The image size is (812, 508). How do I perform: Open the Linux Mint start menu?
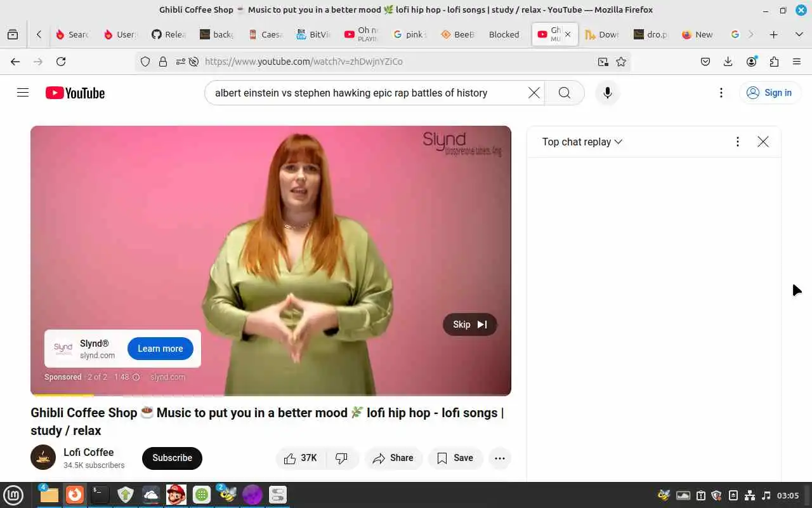[x=13, y=495]
